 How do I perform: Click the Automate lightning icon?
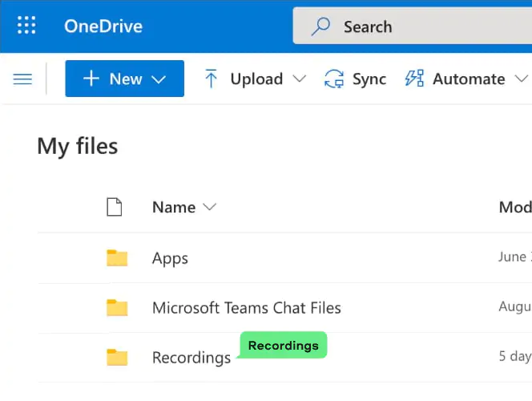click(x=414, y=79)
